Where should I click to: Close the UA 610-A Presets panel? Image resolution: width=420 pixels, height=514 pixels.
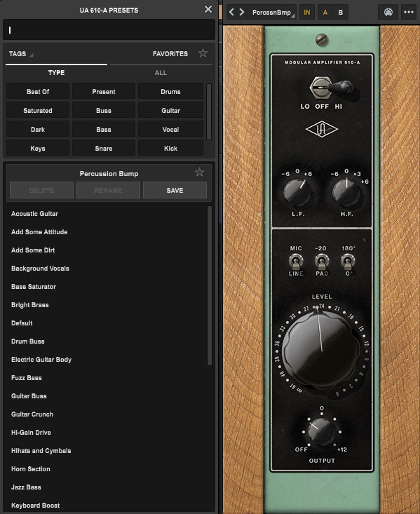(208, 9)
